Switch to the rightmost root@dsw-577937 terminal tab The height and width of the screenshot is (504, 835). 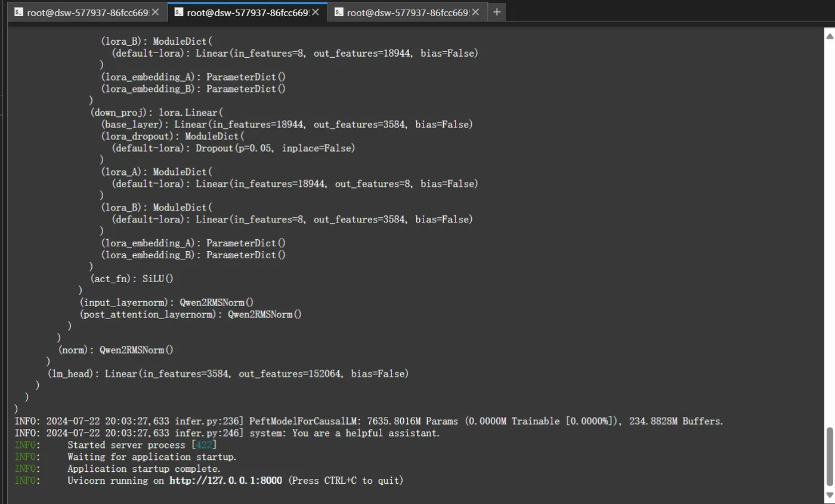pyautogui.click(x=407, y=12)
